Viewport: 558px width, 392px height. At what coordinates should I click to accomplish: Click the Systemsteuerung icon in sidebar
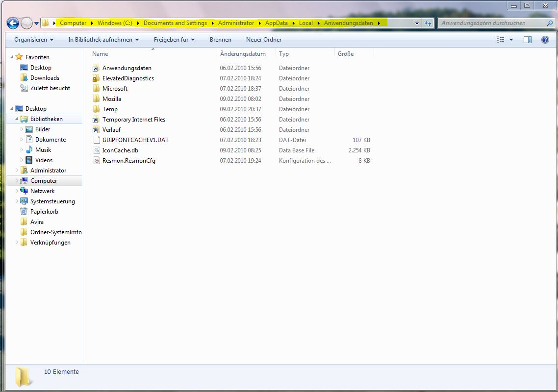point(24,201)
